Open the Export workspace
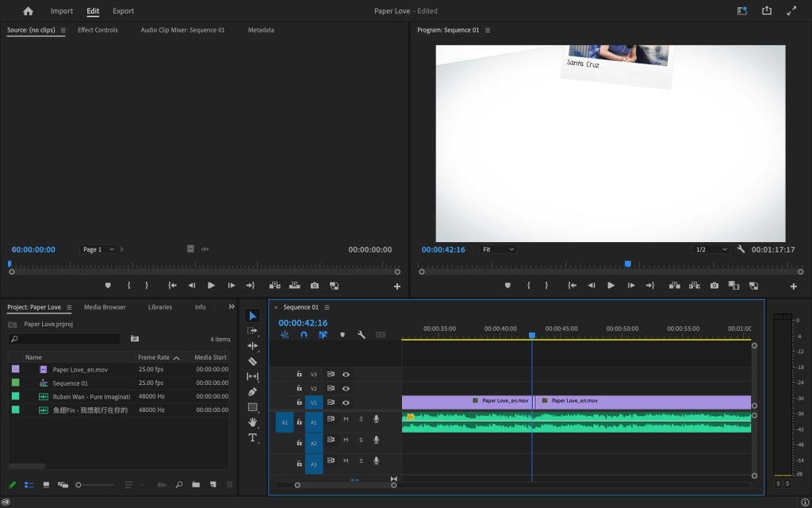 [123, 11]
